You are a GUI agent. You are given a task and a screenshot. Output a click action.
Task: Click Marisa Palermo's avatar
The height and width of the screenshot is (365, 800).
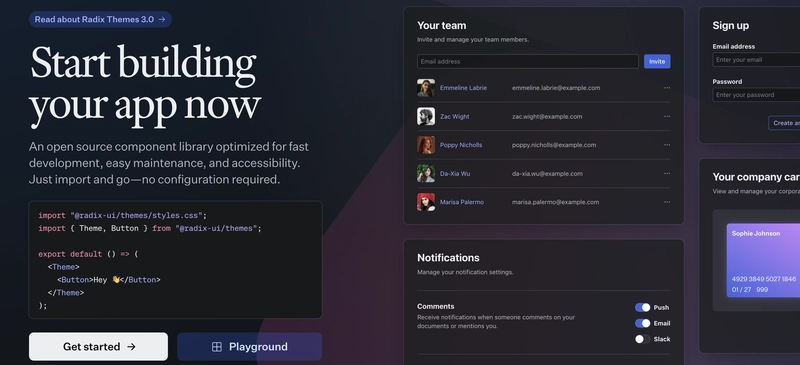pos(426,202)
